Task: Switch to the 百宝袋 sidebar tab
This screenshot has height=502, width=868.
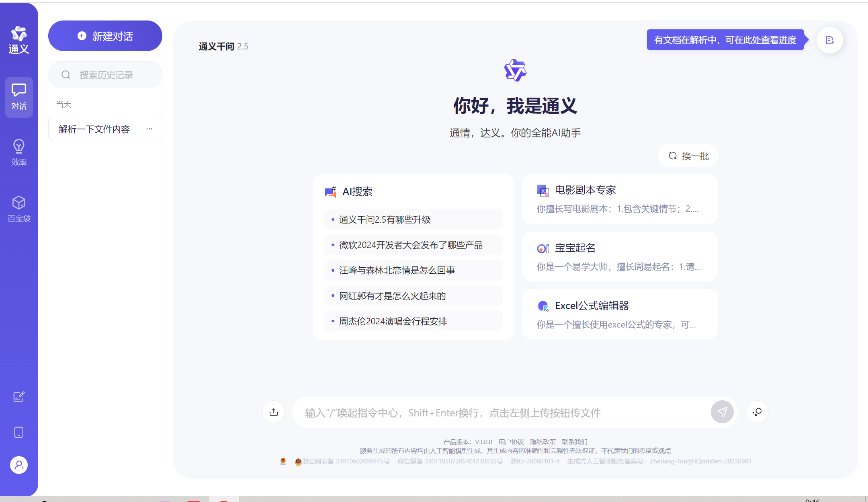Action: coord(19,209)
